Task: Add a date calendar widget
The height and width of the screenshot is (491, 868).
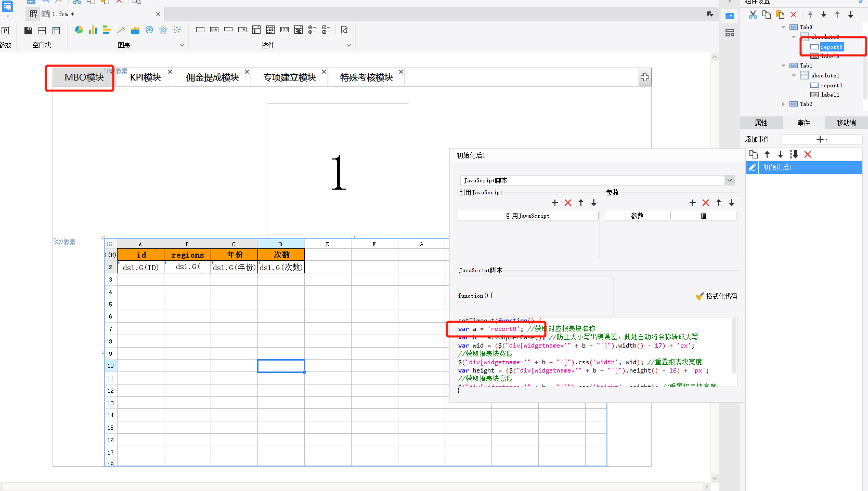Action: click(270, 30)
